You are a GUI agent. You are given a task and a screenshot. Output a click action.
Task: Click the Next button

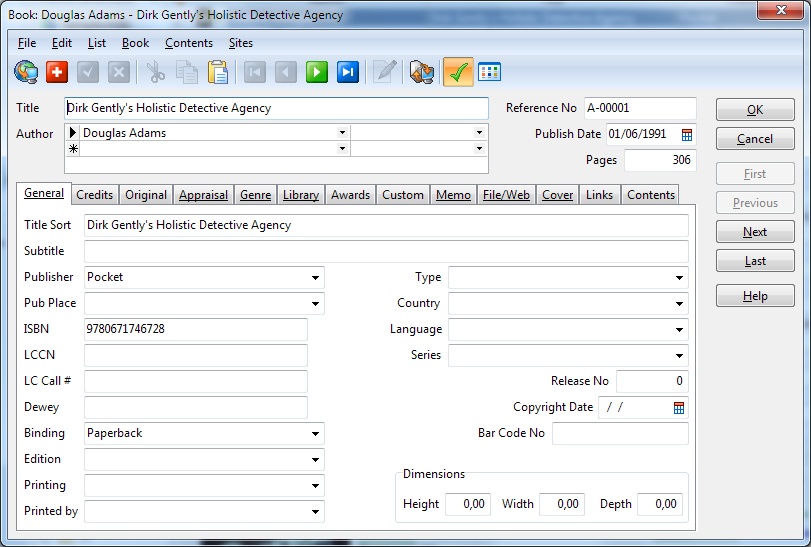tap(755, 232)
